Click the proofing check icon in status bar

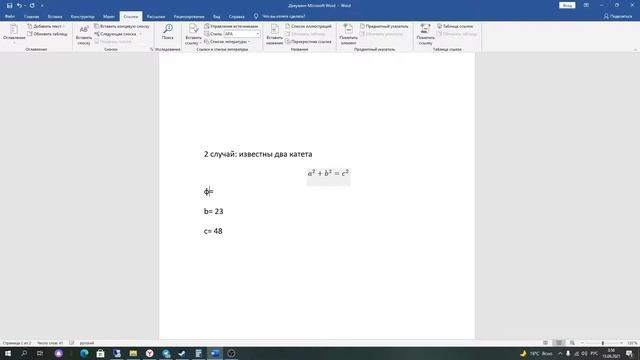[x=72, y=343]
